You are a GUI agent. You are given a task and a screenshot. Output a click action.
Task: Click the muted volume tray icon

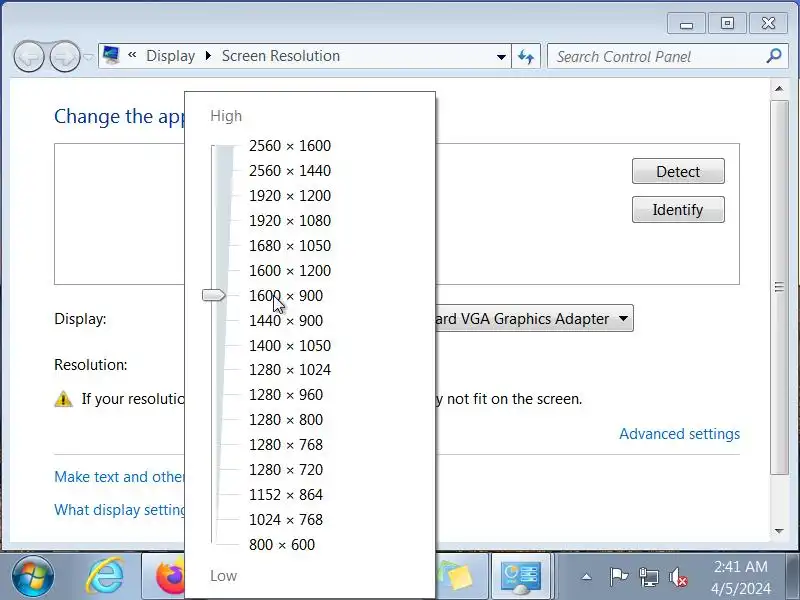point(679,577)
